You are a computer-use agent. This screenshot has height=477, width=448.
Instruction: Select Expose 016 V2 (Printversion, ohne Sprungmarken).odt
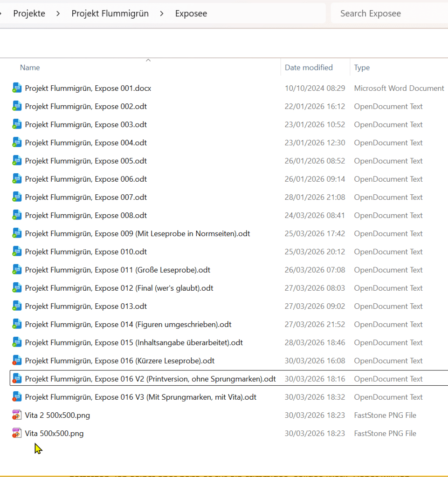point(150,379)
